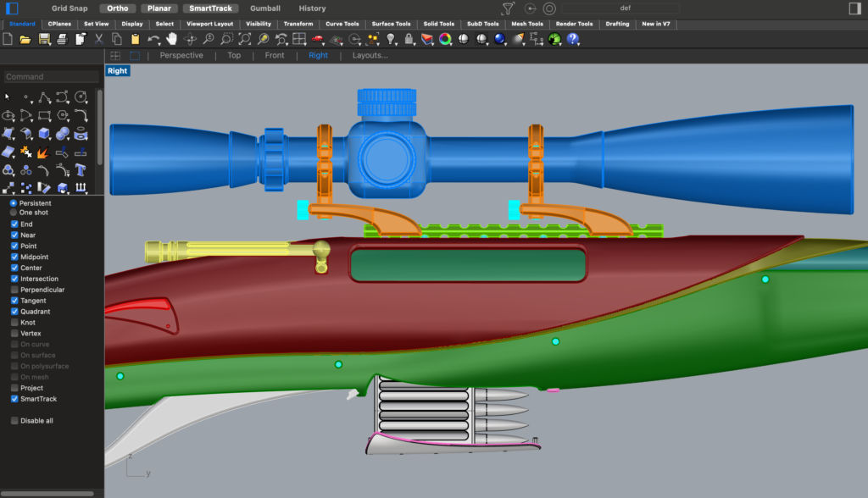Click the Open file folder icon
868x498 pixels.
coord(25,39)
